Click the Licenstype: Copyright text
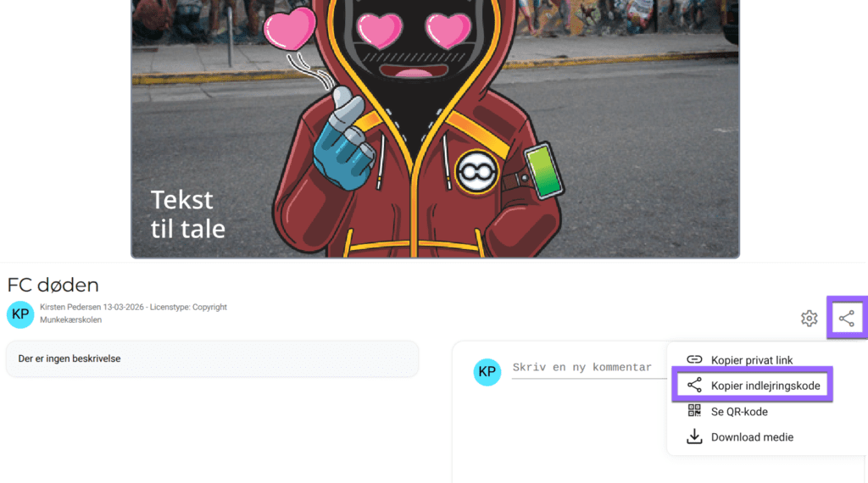The image size is (868, 483). (x=188, y=307)
